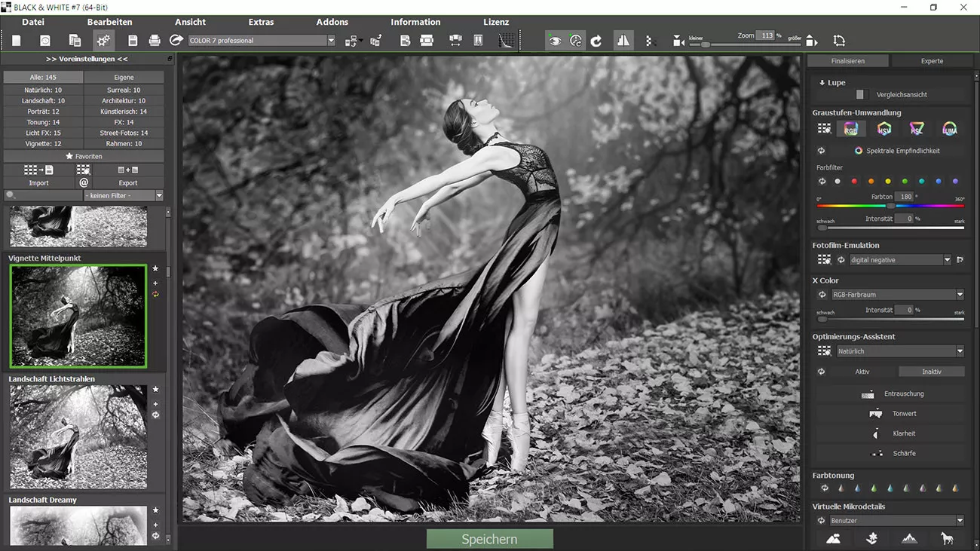Click the Export button
The height and width of the screenshot is (551, 980).
[x=128, y=183]
